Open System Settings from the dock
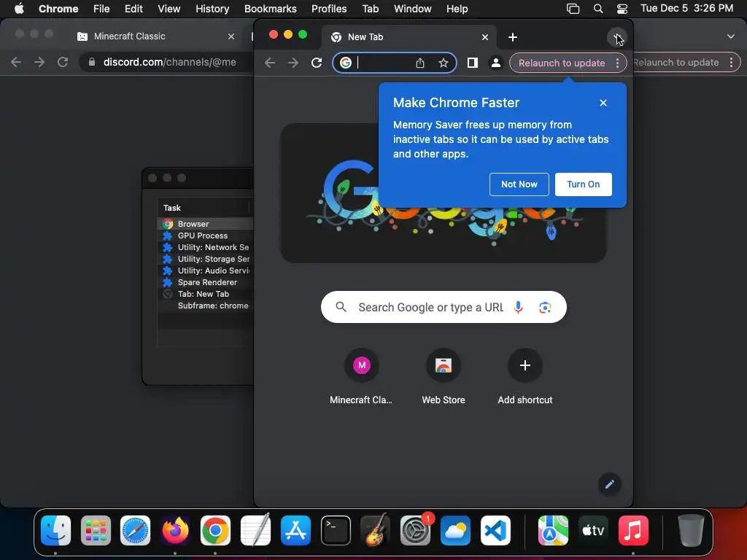Image resolution: width=747 pixels, height=560 pixels. [x=415, y=530]
